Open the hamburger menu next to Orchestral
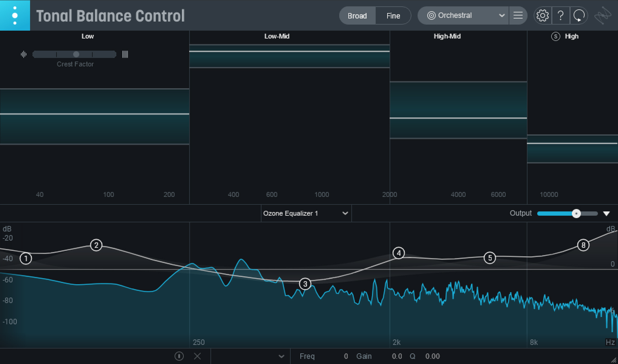This screenshot has height=364, width=618. point(518,15)
